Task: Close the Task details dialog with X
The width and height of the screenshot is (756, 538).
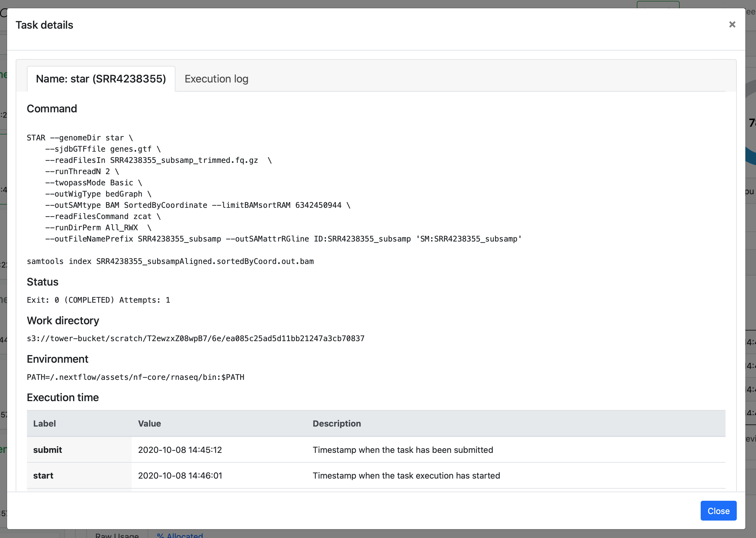Action: coord(732,25)
